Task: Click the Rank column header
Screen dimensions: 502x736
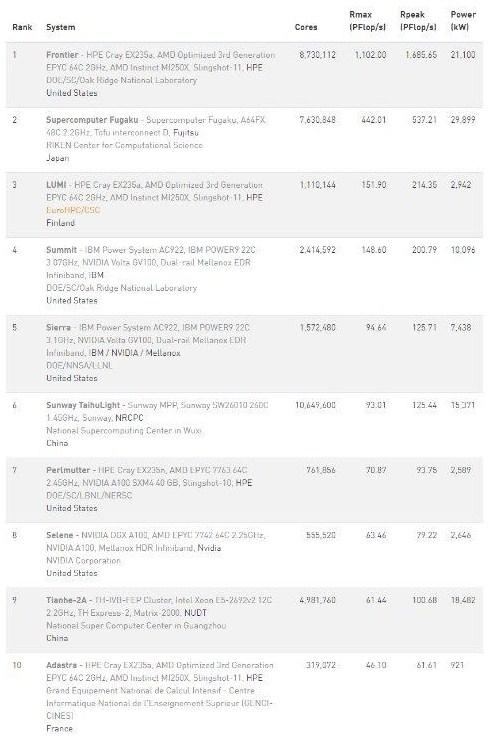Action: tap(22, 27)
